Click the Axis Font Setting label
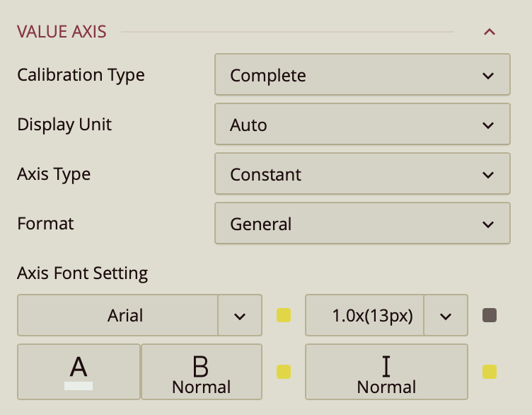The image size is (532, 415). (82, 273)
